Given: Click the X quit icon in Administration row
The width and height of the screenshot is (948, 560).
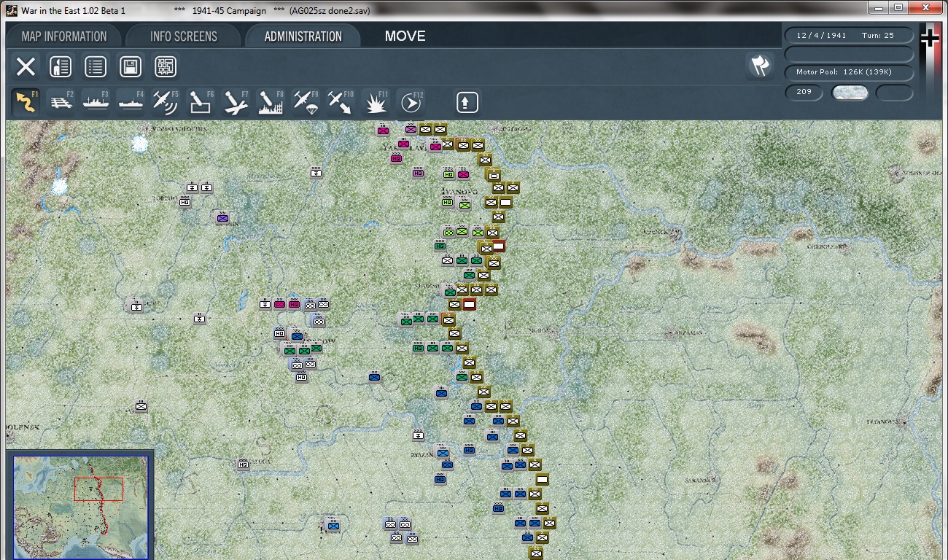Looking at the screenshot, I should tap(26, 67).
